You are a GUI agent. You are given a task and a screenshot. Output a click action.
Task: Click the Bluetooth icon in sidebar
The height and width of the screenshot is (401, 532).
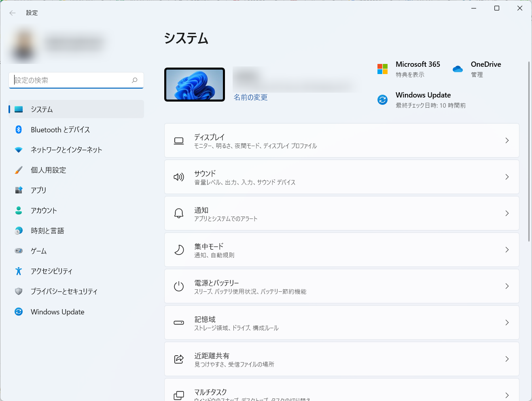[19, 129]
